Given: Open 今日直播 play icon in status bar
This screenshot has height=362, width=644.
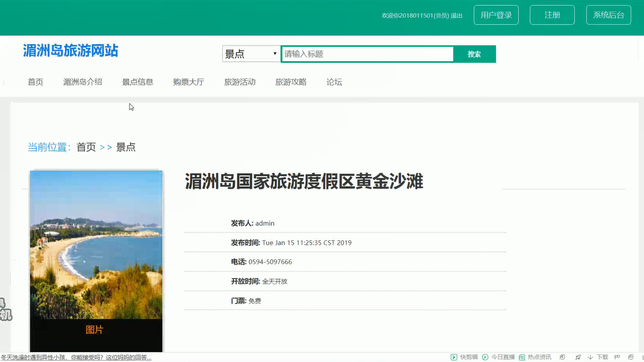Looking at the screenshot, I should (x=485, y=357).
